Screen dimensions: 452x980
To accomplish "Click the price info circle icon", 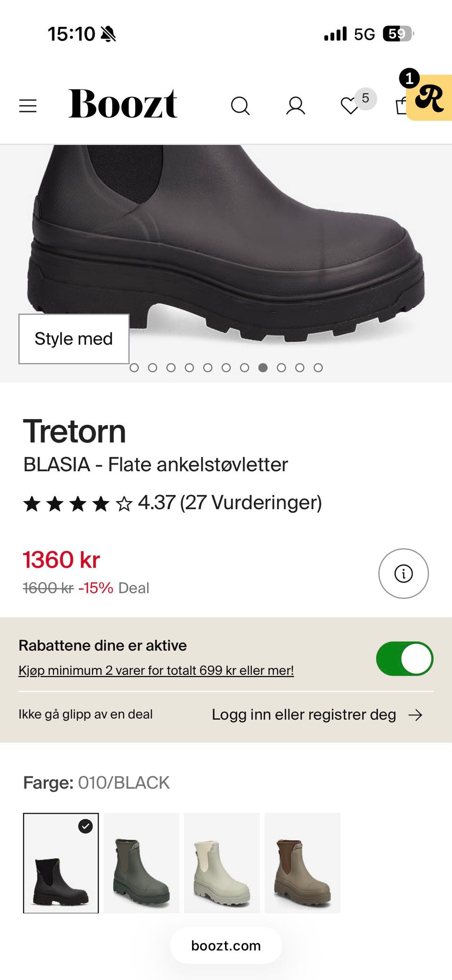I will coord(404,574).
